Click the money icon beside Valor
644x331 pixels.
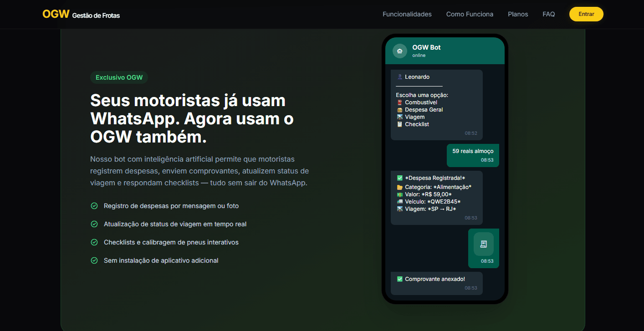[x=399, y=194]
